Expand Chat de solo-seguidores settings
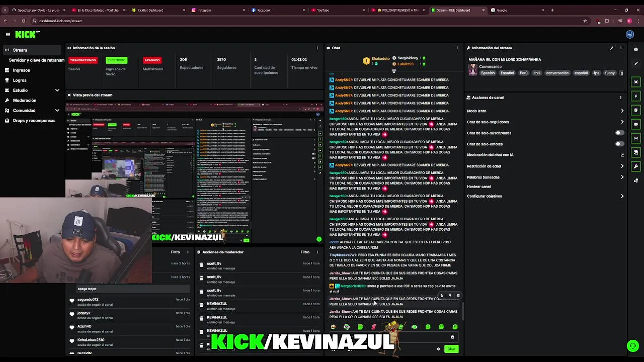This screenshot has width=644, height=362. [622, 122]
